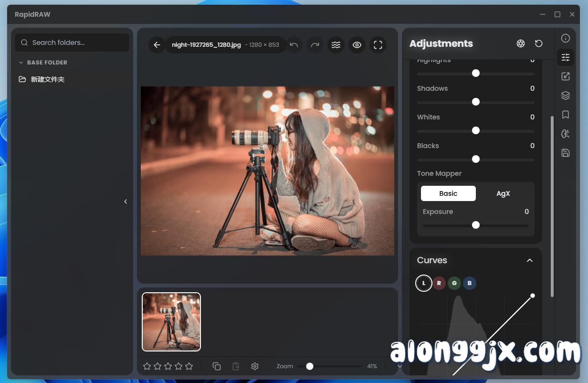Open the Metadata info panel icon
This screenshot has width=588, height=383.
pyautogui.click(x=566, y=38)
